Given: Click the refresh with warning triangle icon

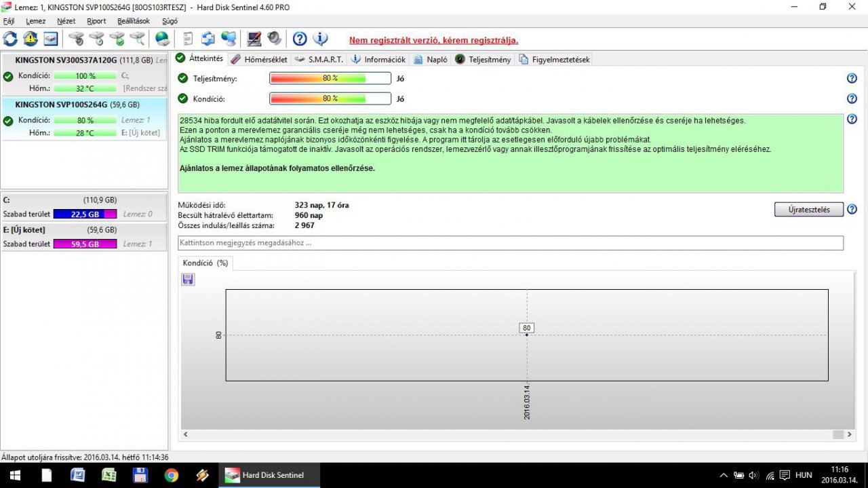Looking at the screenshot, I should tap(31, 39).
